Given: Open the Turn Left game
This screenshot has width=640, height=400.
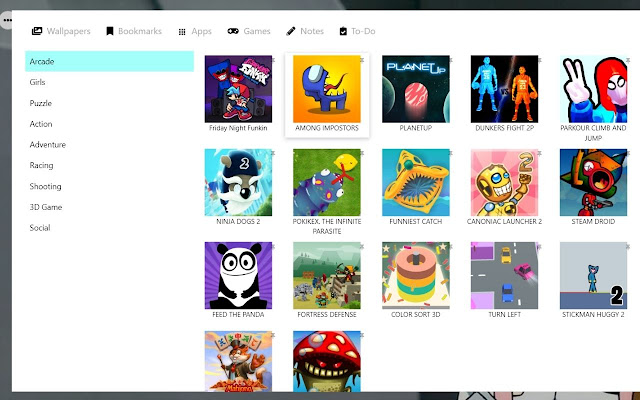Looking at the screenshot, I should pos(504,276).
